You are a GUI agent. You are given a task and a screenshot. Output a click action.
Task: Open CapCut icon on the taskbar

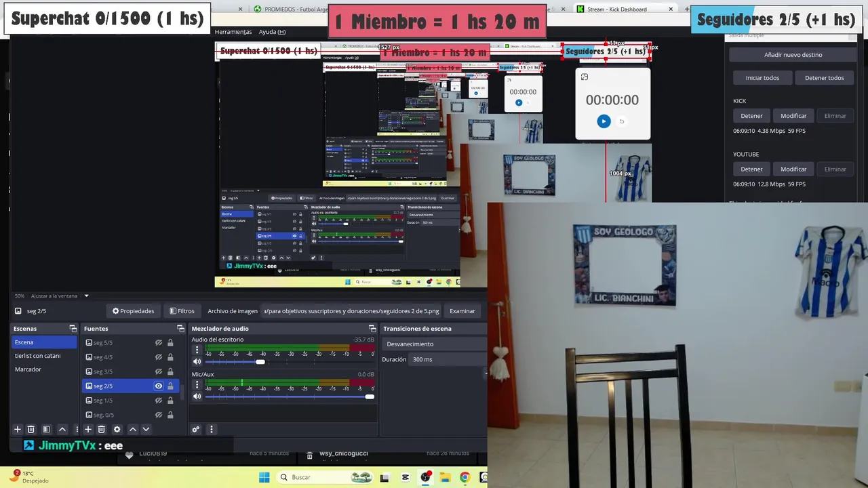click(406, 477)
